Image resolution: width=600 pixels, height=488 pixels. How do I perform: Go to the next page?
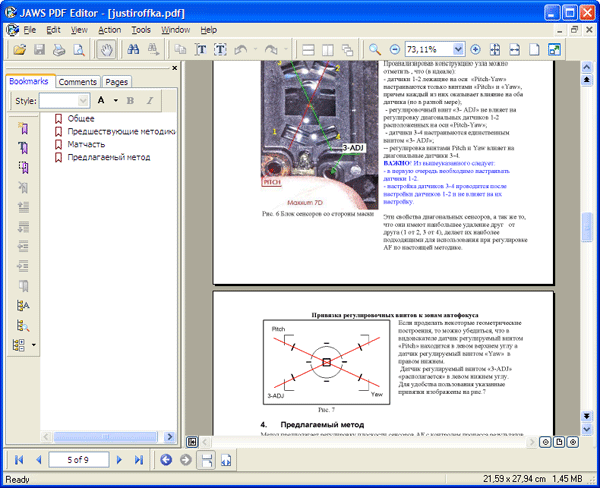coord(119,460)
